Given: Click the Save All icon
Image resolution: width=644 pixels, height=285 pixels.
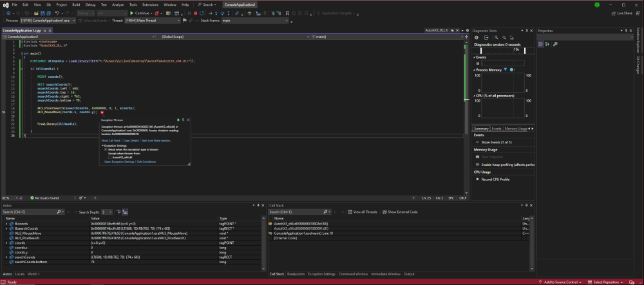Looking at the screenshot, I should pos(48,13).
